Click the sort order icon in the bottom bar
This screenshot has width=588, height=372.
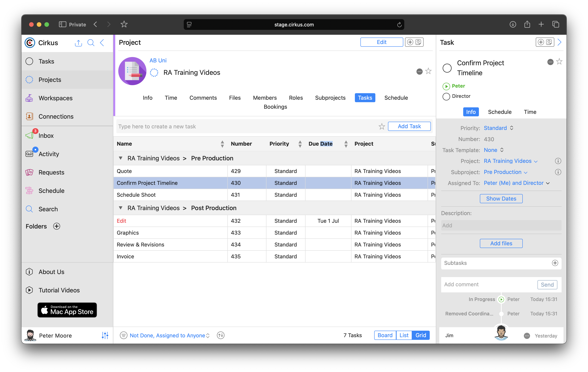pos(220,335)
